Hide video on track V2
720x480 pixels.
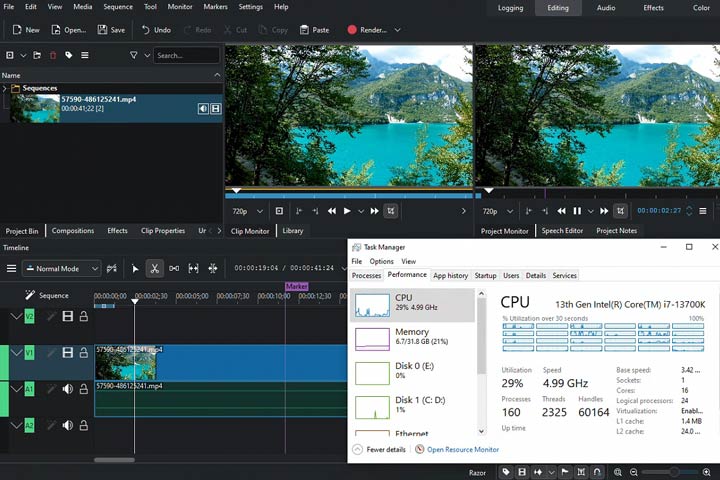coord(68,316)
